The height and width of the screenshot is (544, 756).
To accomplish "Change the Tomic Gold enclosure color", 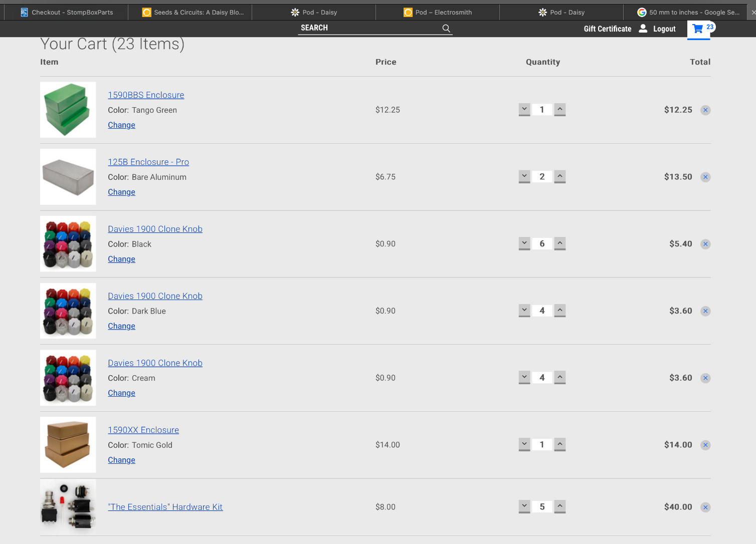I will (121, 460).
